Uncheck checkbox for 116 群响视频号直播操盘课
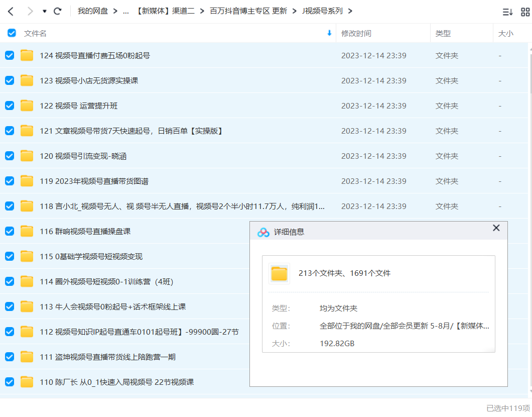Viewport: 532px width, 417px height. point(10,231)
